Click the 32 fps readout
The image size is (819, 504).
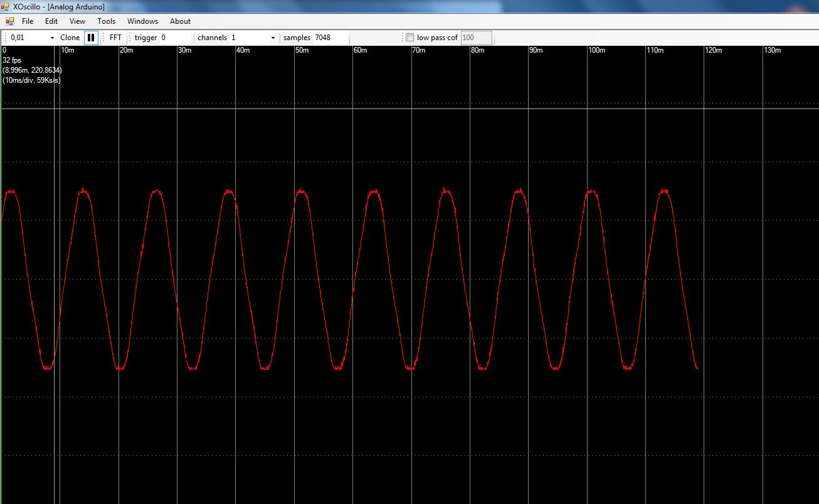(x=12, y=60)
